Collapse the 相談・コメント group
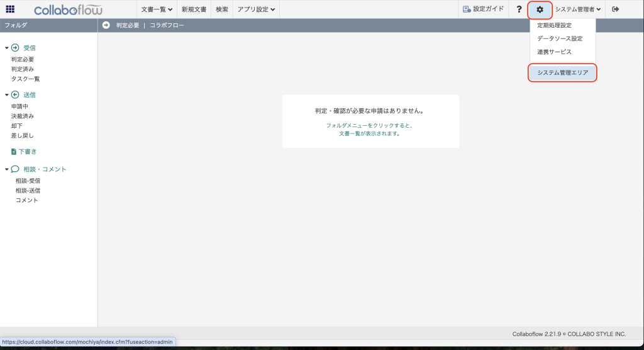 point(7,169)
